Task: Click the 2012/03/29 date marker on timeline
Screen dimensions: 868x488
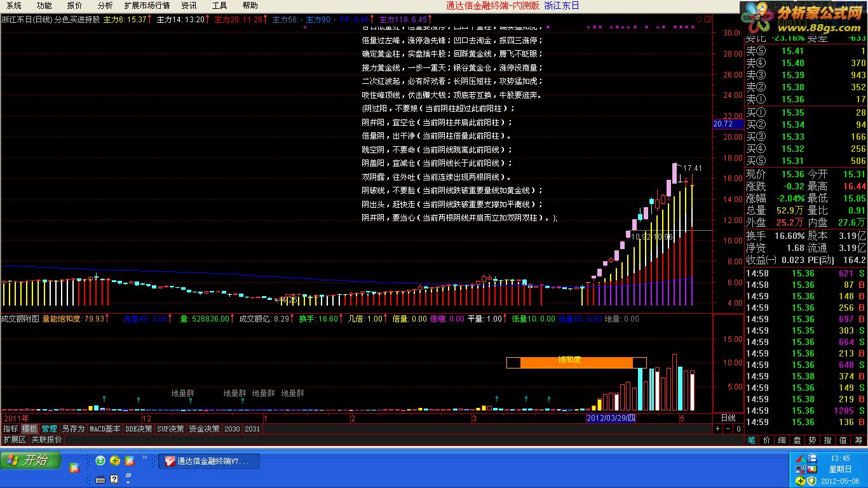Action: pyautogui.click(x=611, y=418)
